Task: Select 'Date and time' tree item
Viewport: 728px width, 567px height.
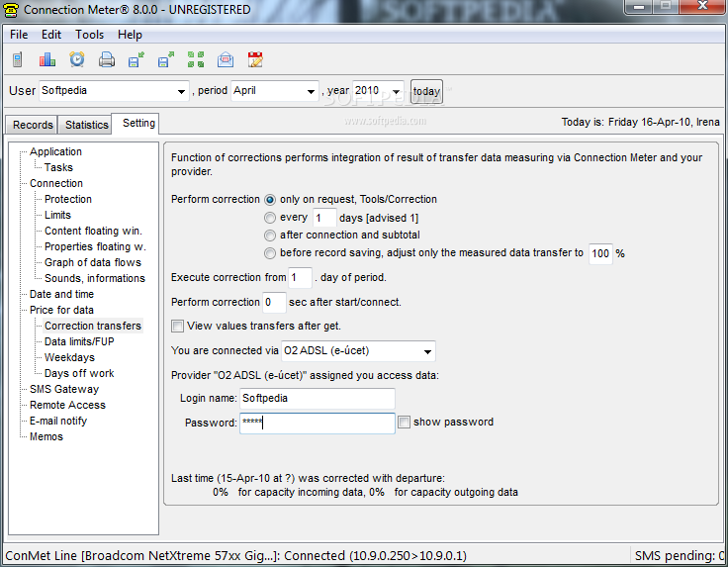Action: [61, 294]
